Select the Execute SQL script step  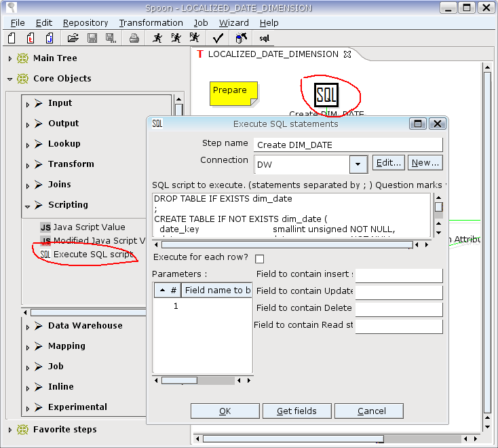(x=87, y=254)
